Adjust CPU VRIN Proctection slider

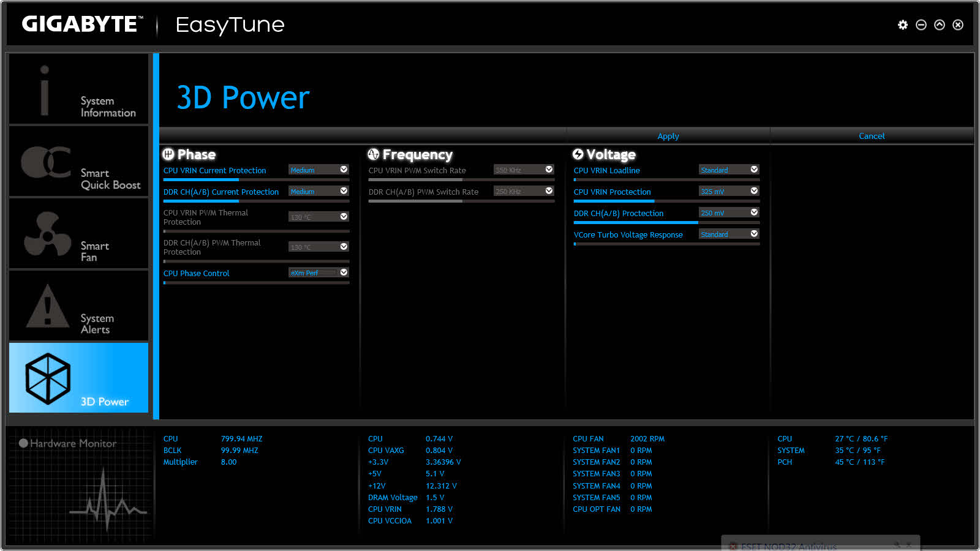666,201
